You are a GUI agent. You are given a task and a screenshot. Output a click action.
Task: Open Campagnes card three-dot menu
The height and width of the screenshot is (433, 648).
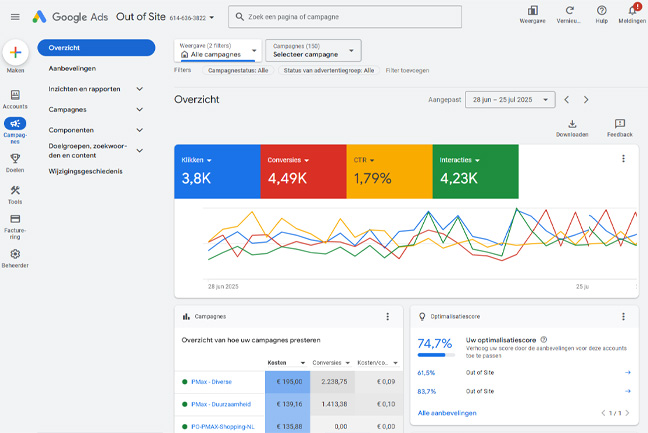click(388, 316)
